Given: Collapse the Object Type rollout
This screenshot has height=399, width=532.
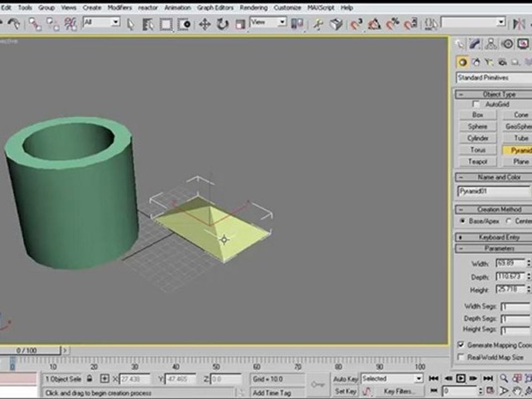Looking at the screenshot, I should (494, 94).
